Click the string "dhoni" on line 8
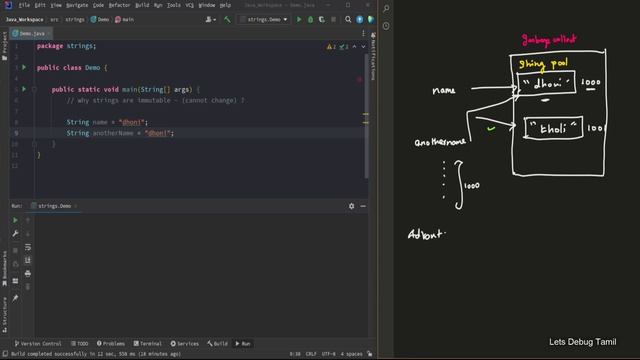640x360 pixels. tap(132, 122)
